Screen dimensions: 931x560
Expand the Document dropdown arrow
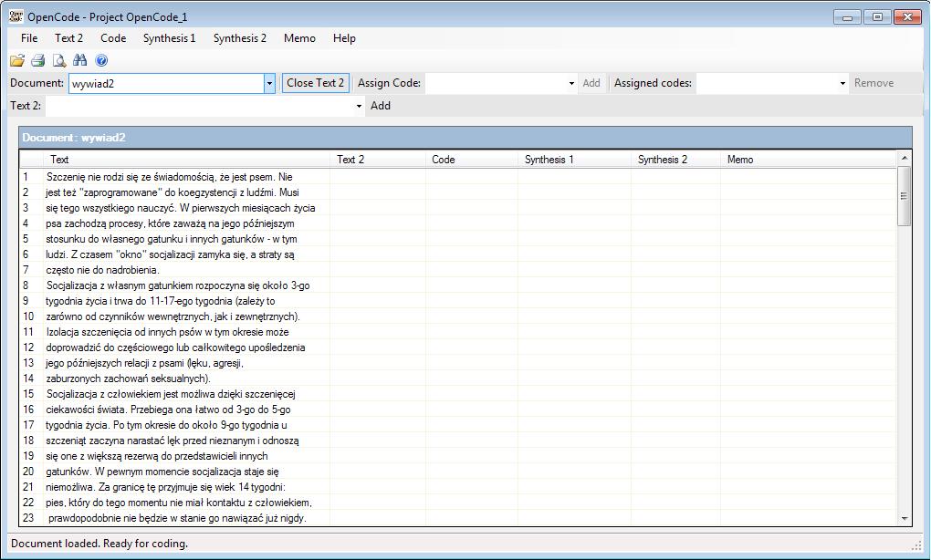[269, 84]
